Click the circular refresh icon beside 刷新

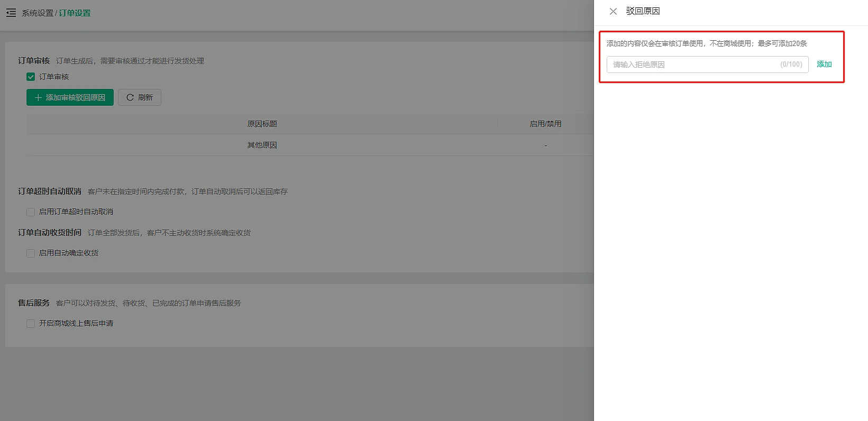(x=130, y=98)
